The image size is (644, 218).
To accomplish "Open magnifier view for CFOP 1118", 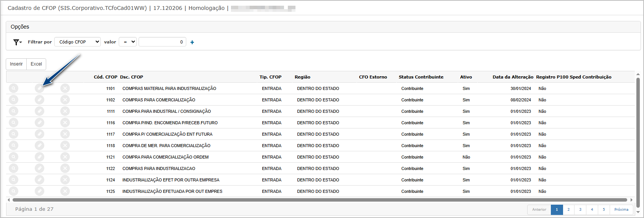I will (x=13, y=146).
